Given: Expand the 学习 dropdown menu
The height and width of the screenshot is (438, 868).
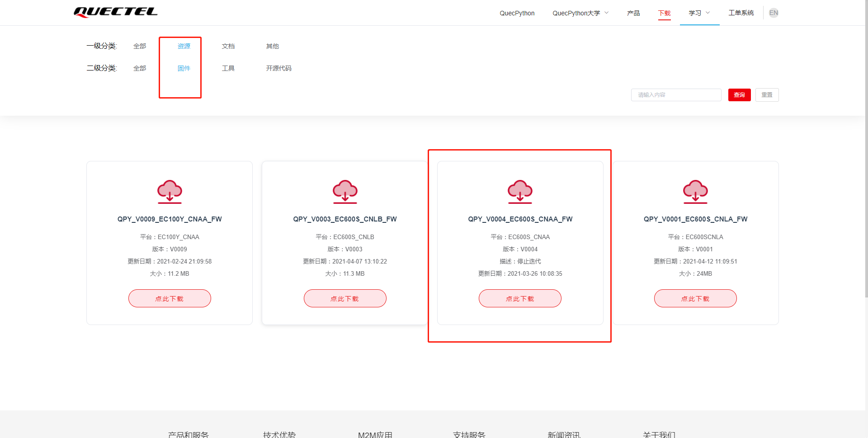Looking at the screenshot, I should pyautogui.click(x=699, y=13).
